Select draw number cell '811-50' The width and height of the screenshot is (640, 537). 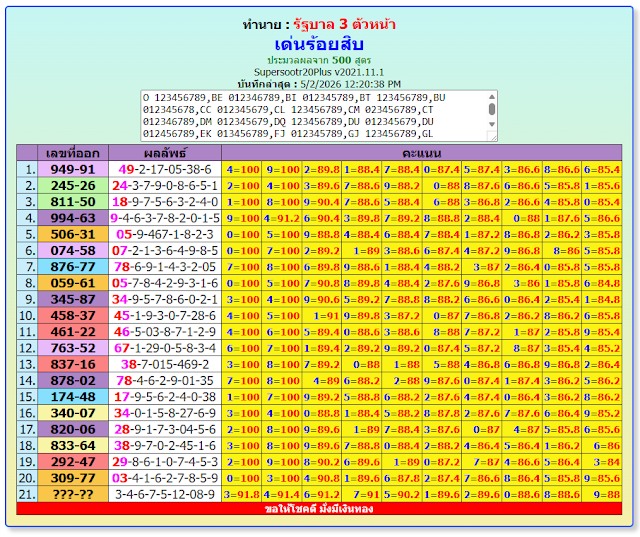pos(73,202)
